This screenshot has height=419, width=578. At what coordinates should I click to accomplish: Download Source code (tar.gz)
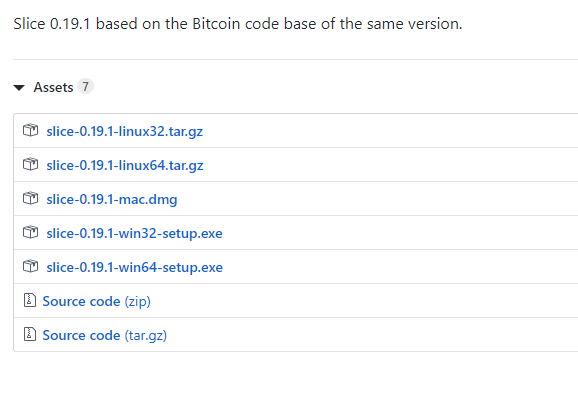click(105, 335)
